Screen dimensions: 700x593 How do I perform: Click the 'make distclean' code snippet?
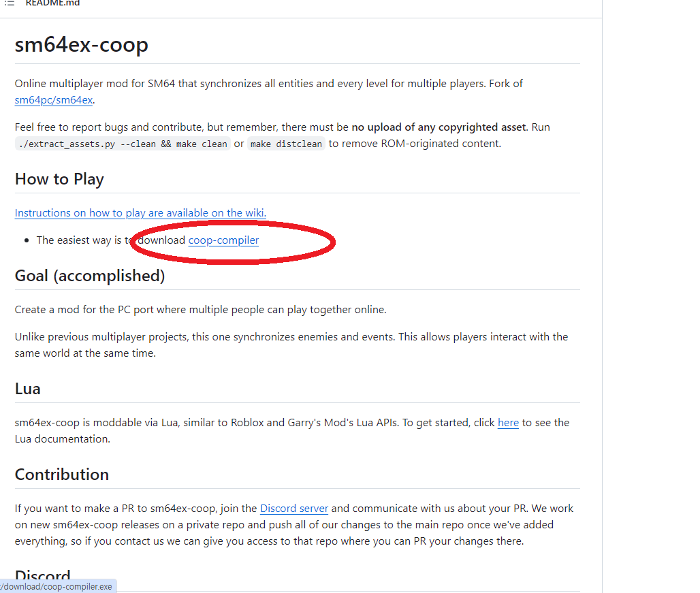pos(286,144)
